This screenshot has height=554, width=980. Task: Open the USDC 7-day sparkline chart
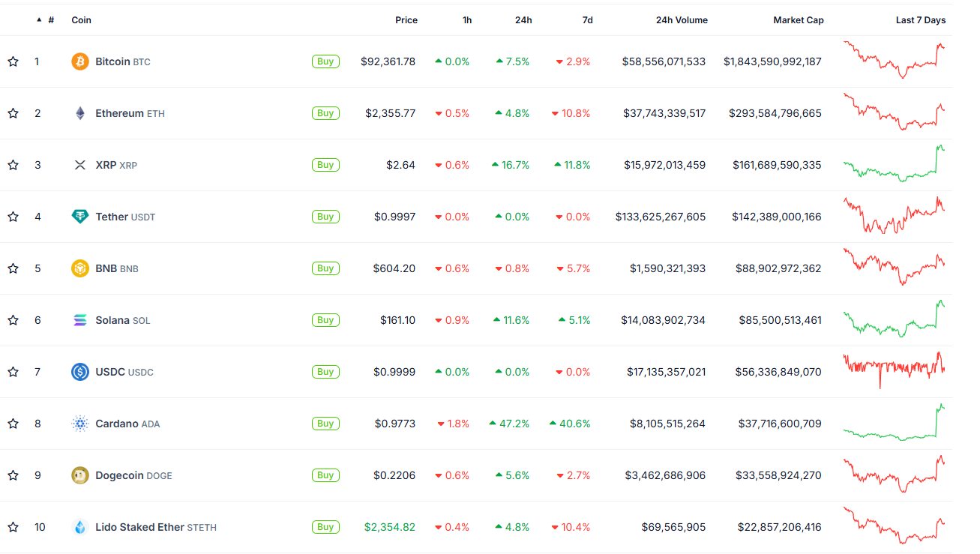tap(894, 370)
